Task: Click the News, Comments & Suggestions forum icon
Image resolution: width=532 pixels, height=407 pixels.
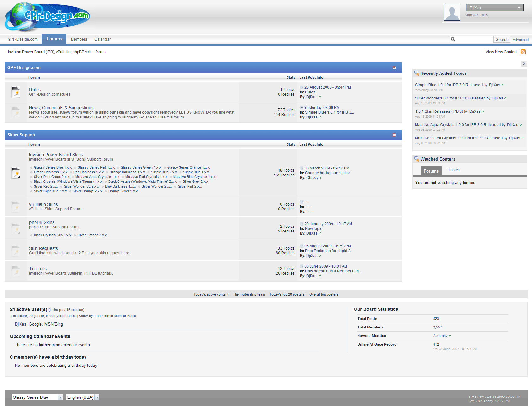Action: point(16,112)
